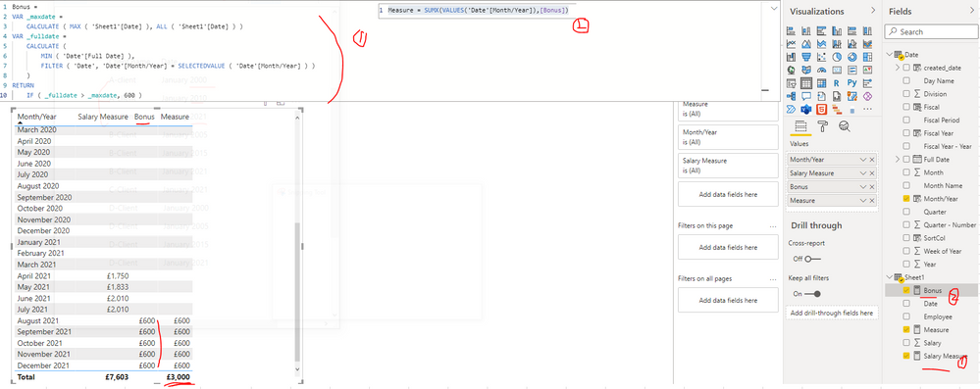Select the stacked bar chart visual
The image size is (980, 389).
click(792, 30)
